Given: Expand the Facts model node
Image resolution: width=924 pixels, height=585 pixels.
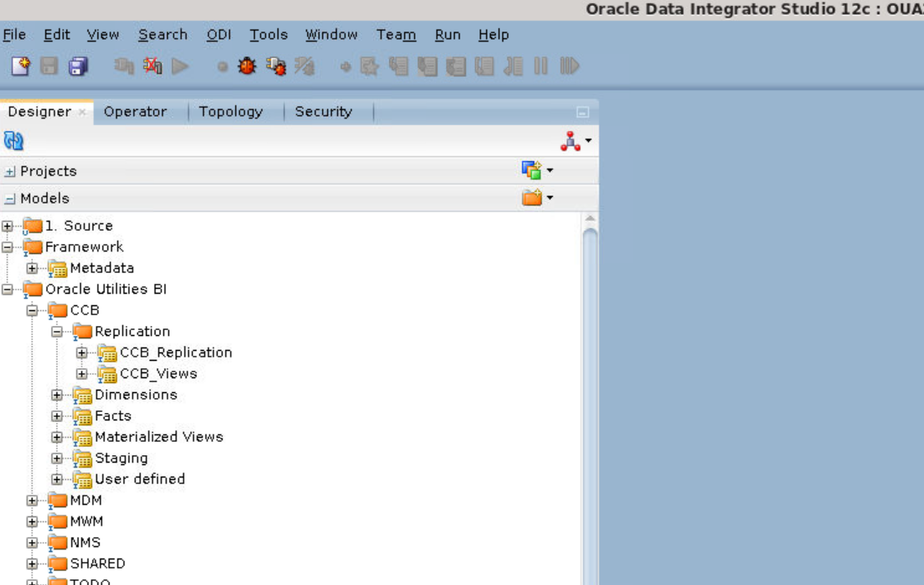Looking at the screenshot, I should (x=56, y=416).
